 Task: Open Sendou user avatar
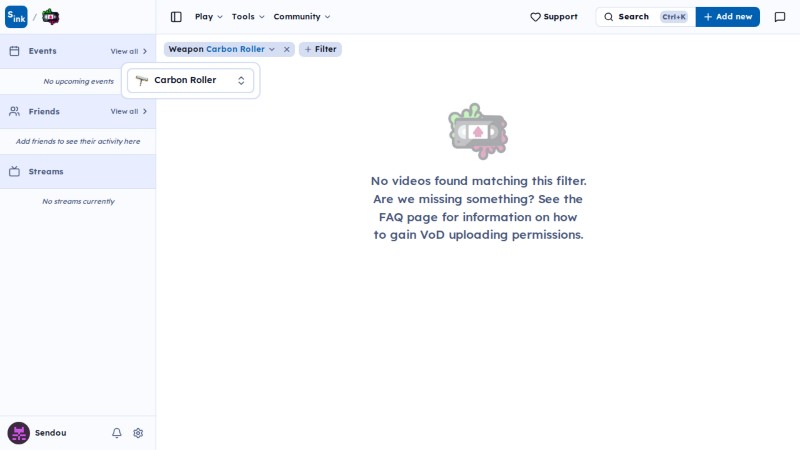pyautogui.click(x=18, y=433)
